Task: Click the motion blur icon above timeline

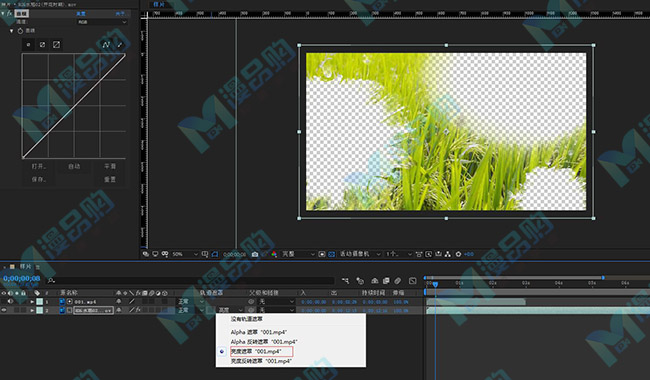Action: pyautogui.click(x=398, y=281)
